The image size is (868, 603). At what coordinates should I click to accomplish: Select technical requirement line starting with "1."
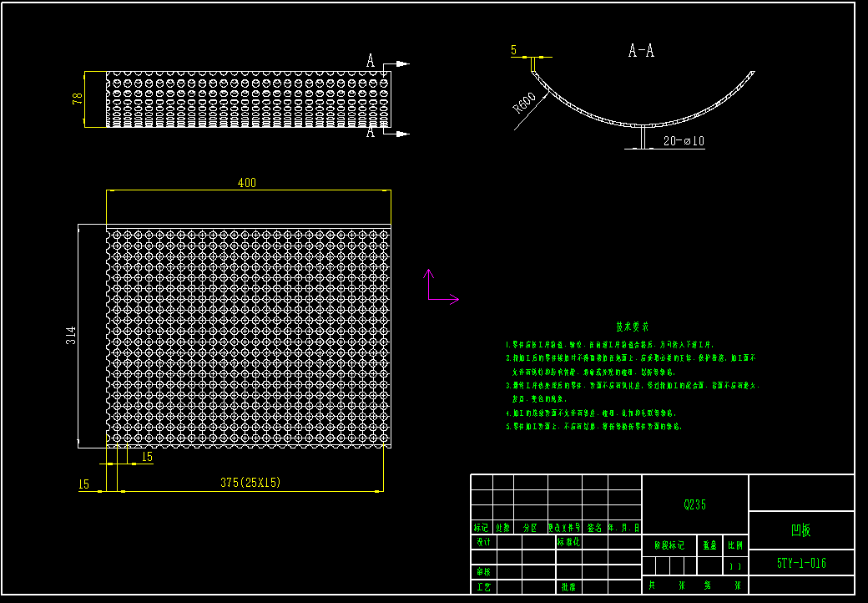610,344
